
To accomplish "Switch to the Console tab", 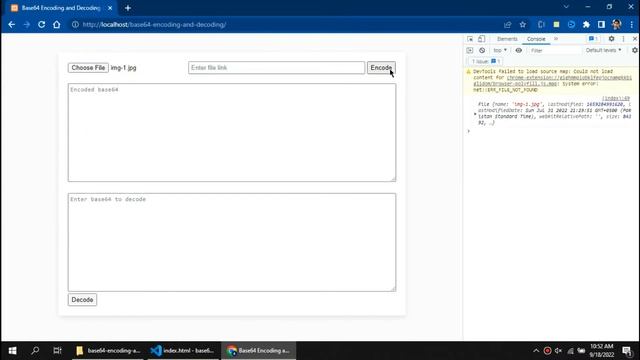I will coord(536,39).
